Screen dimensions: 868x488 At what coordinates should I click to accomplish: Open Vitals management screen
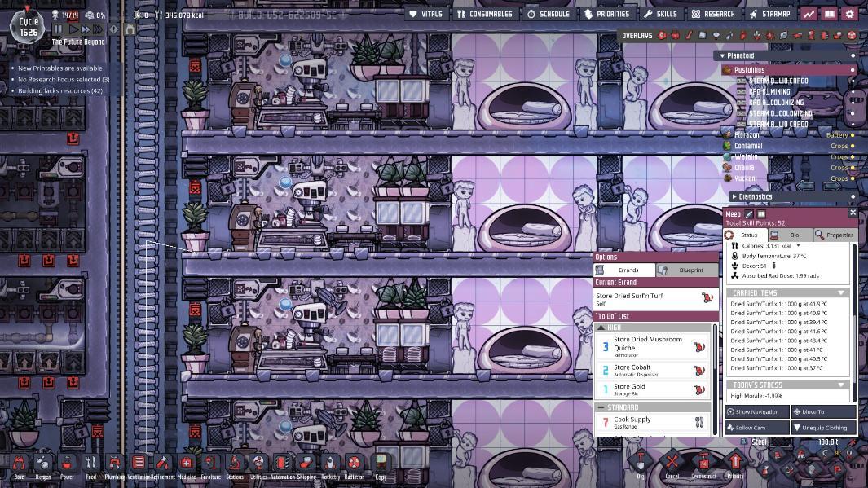pos(425,14)
